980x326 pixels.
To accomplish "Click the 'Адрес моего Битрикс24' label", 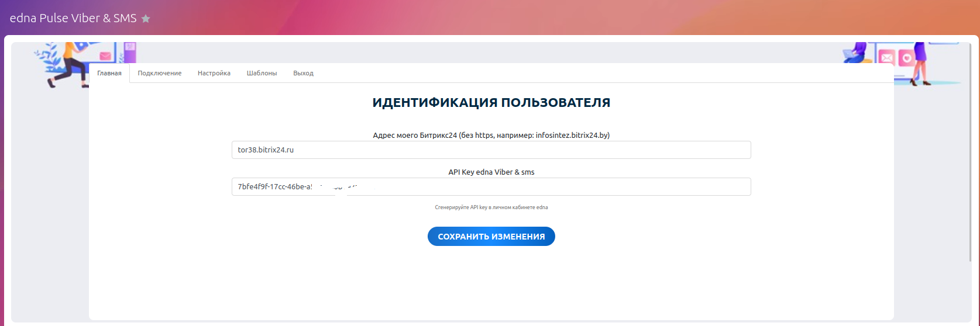I will (x=491, y=135).
